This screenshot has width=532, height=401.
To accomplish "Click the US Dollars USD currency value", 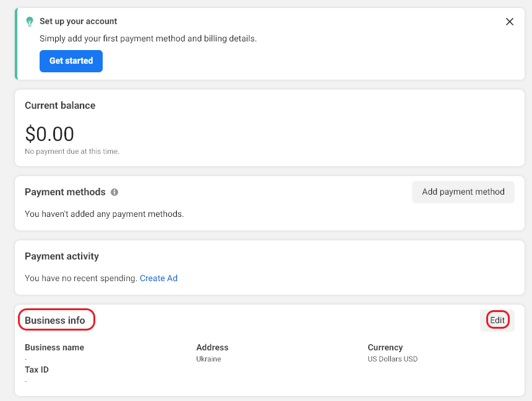I will pos(392,359).
